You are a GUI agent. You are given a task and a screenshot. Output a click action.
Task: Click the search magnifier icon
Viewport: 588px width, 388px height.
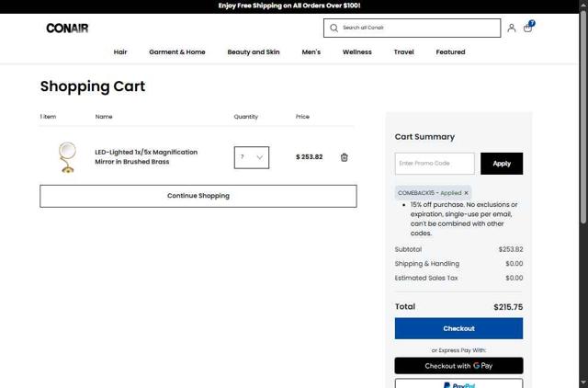tap(334, 28)
